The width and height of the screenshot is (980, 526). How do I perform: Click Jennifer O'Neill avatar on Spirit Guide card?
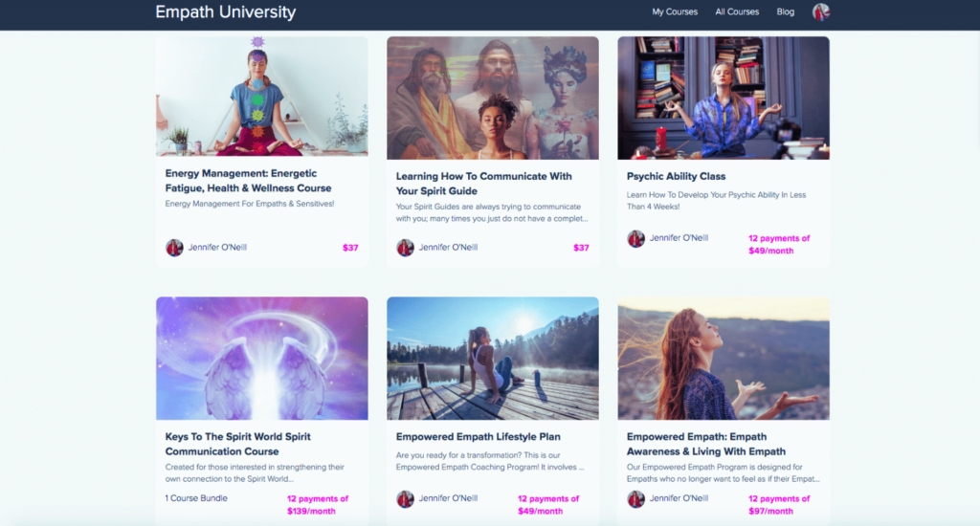(x=405, y=248)
